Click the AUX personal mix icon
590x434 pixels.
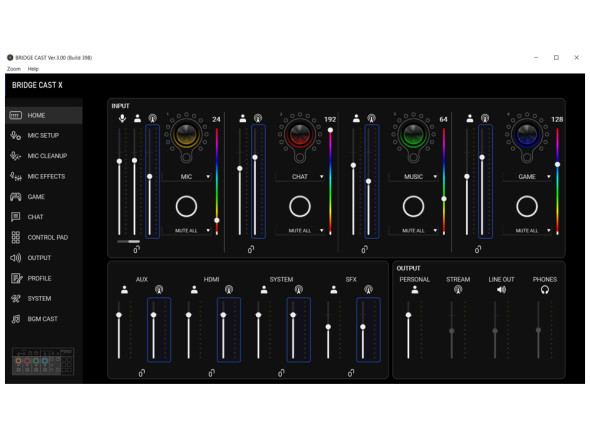(125, 289)
